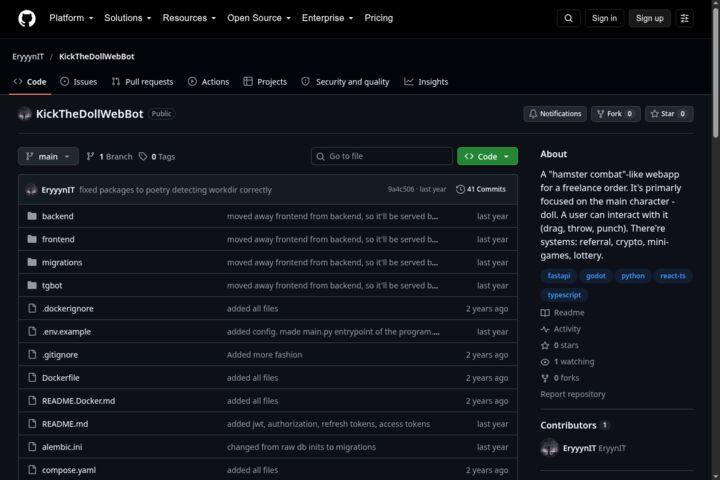The height and width of the screenshot is (480, 720).
Task: Click the star icon in the Star button
Action: coord(654,113)
